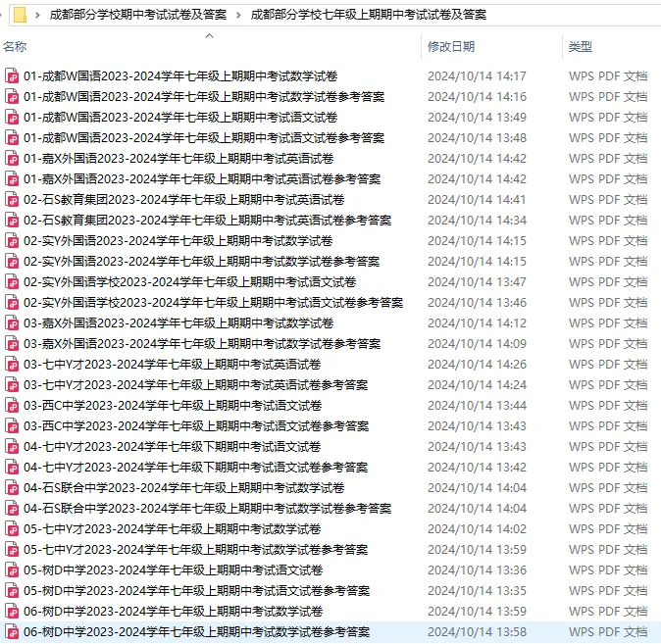Click date 2024/10/14 14:12

click(x=478, y=323)
